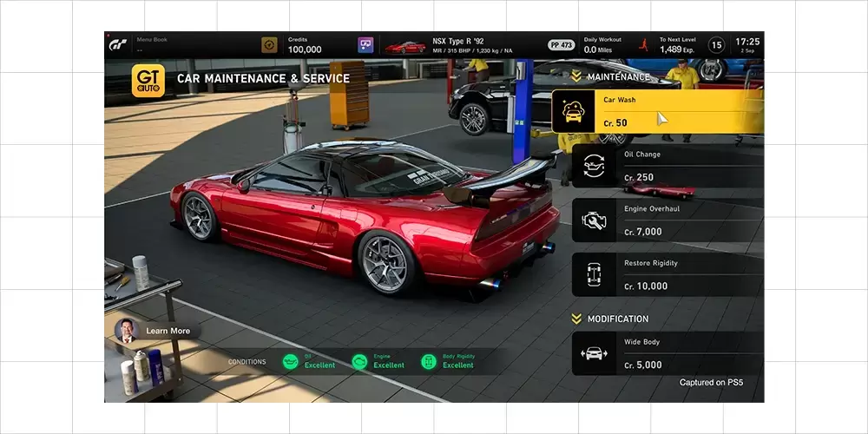This screenshot has width=868, height=434.
Task: Click the Car Wash bubble car icon
Action: pos(574,111)
